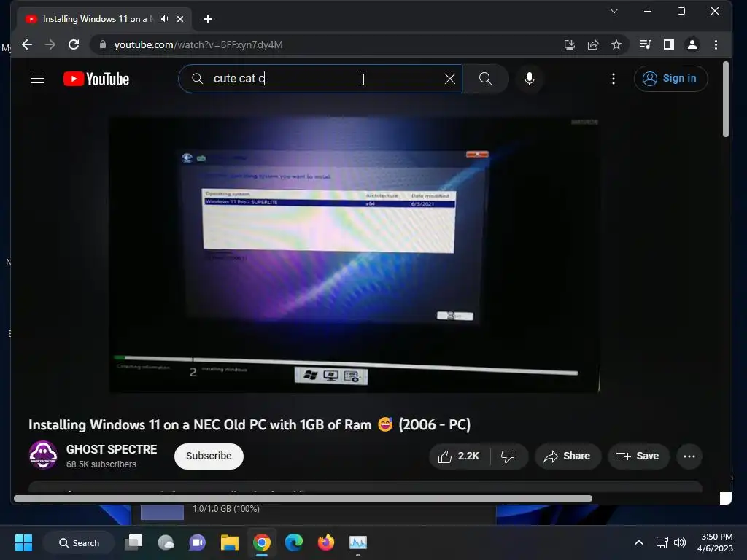The height and width of the screenshot is (560, 747).
Task: View site information lock icon
Action: [x=102, y=44]
